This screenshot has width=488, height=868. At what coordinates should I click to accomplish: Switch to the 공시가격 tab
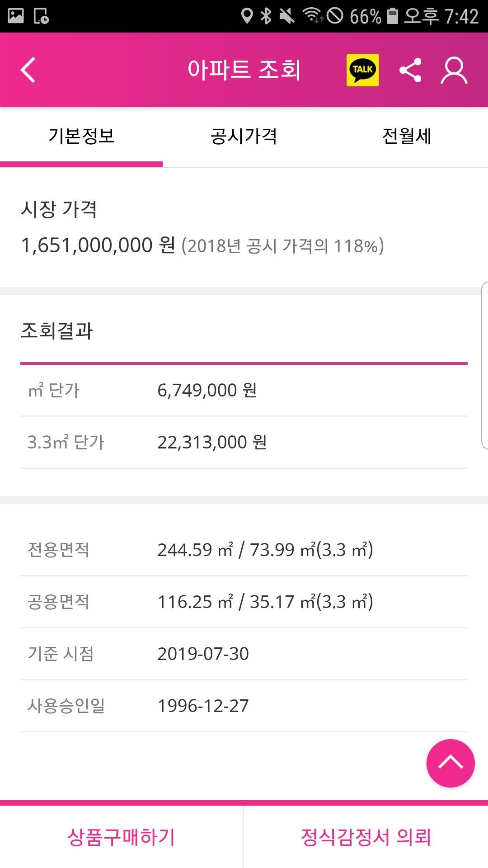pyautogui.click(x=244, y=136)
